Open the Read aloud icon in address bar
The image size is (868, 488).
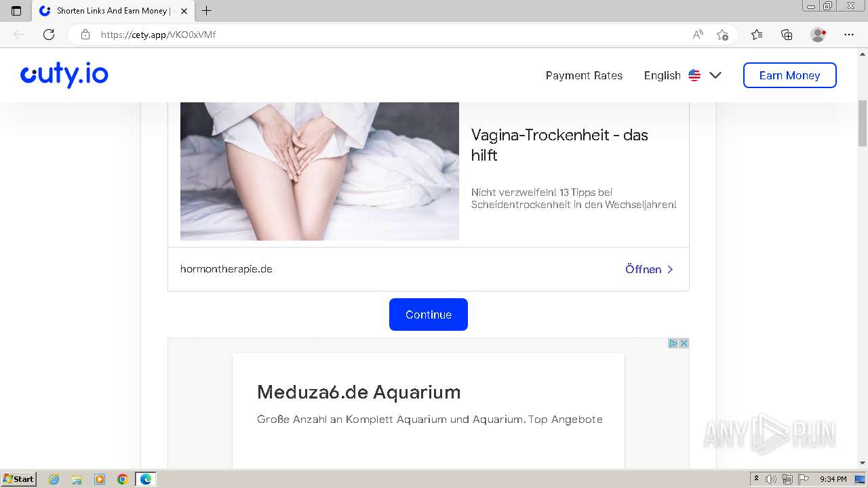pyautogui.click(x=698, y=35)
